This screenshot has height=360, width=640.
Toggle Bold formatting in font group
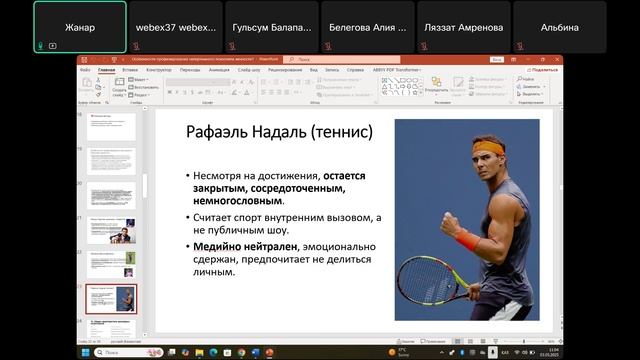tap(170, 93)
